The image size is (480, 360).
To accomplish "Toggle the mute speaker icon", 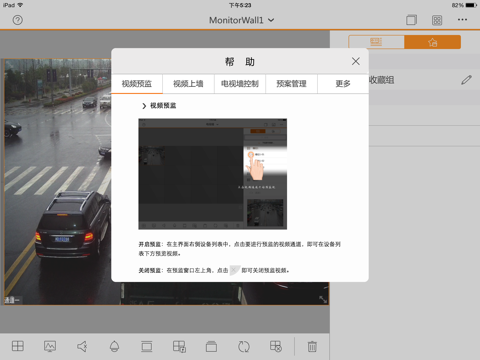I will click(82, 346).
